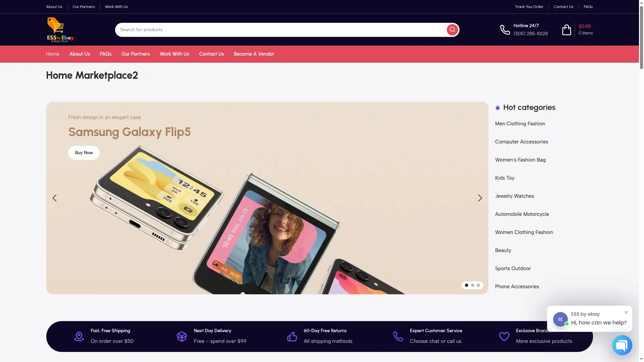Click the EE chat avatar
Viewport: 644px width, 362px height.
560,319
